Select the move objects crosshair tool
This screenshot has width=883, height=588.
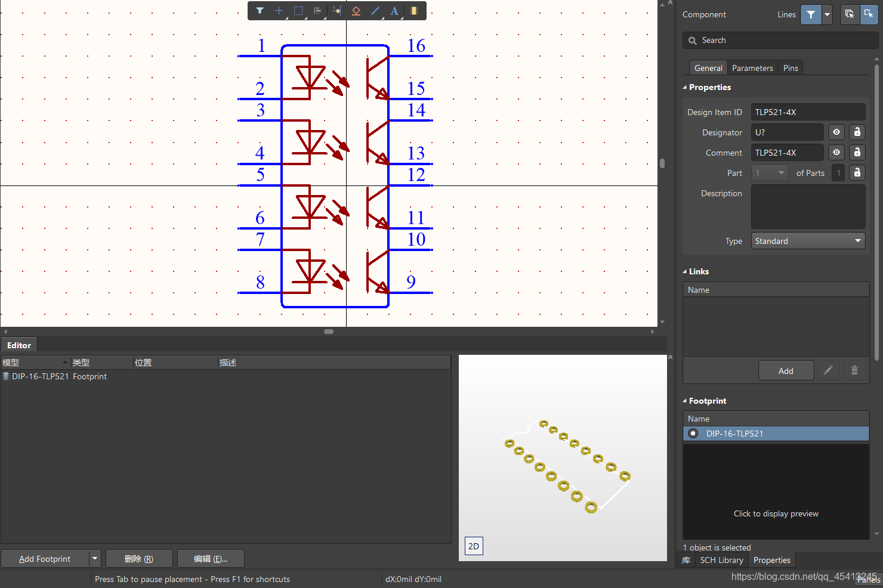279,11
